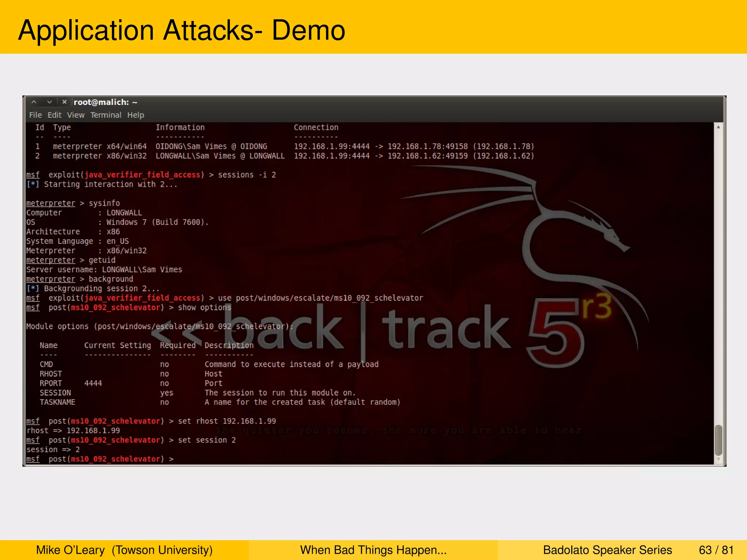Open the Terminal menu
The height and width of the screenshot is (560, 747).
tap(106, 115)
